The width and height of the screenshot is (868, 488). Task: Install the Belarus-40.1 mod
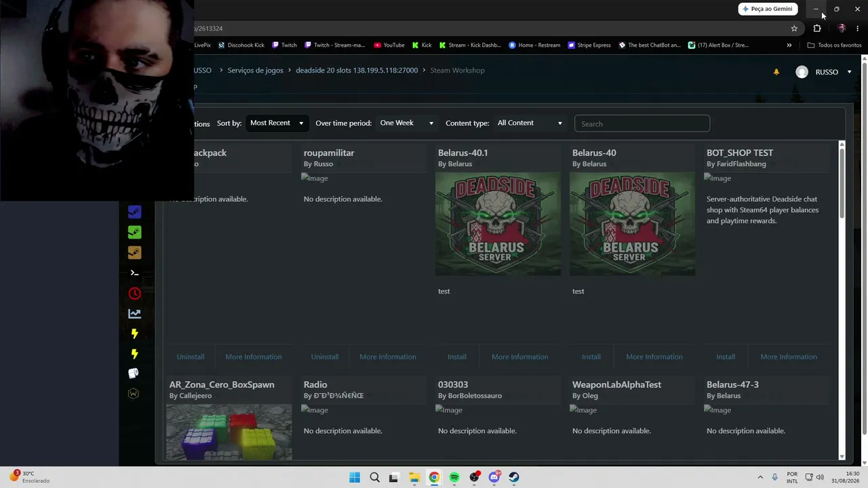coord(457,357)
